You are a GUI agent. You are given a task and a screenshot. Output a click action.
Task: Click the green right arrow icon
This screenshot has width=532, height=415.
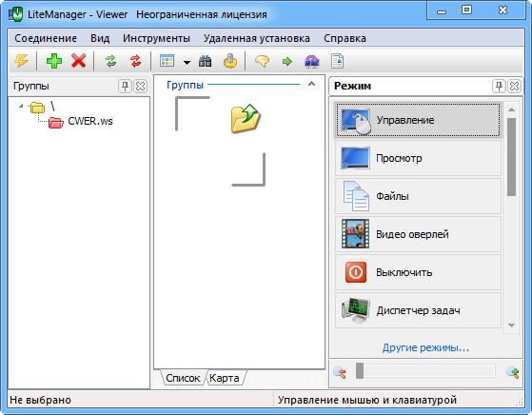click(287, 62)
